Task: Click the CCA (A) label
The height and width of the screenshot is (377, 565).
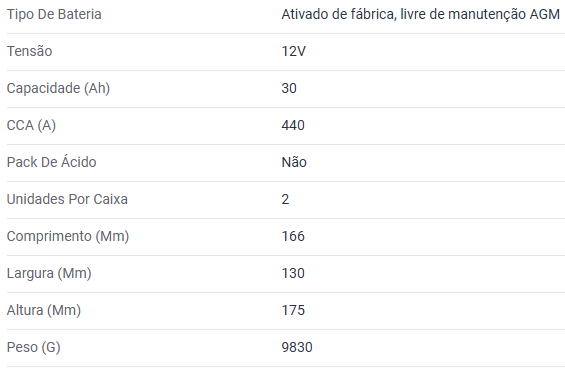Action: [31, 125]
